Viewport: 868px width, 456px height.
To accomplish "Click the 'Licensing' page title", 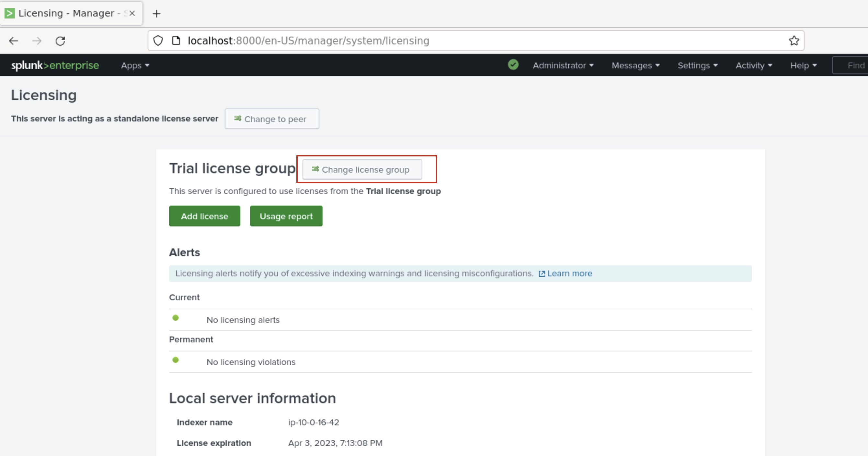I will [x=44, y=95].
